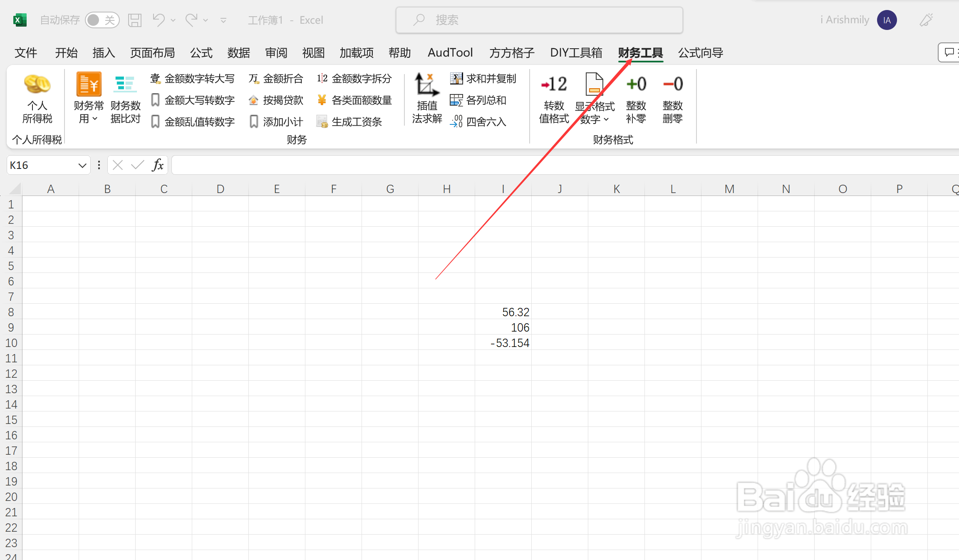Select the 金额数字拆分 tool
959x560 pixels.
click(x=354, y=79)
